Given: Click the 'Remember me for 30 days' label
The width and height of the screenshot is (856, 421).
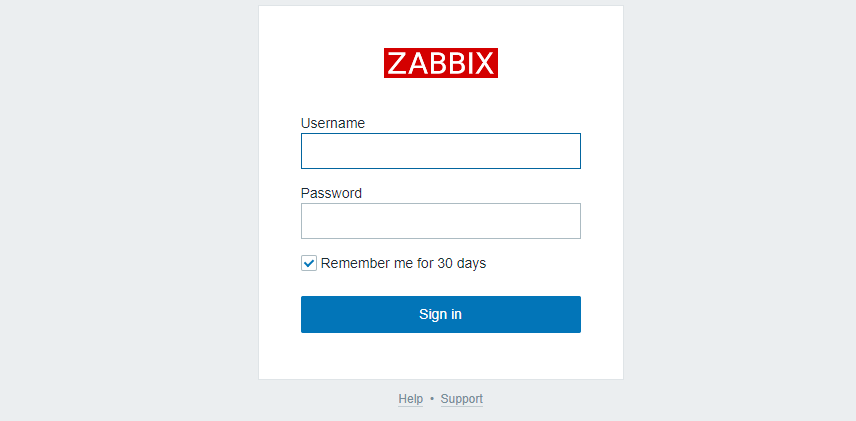Looking at the screenshot, I should pos(403,264).
